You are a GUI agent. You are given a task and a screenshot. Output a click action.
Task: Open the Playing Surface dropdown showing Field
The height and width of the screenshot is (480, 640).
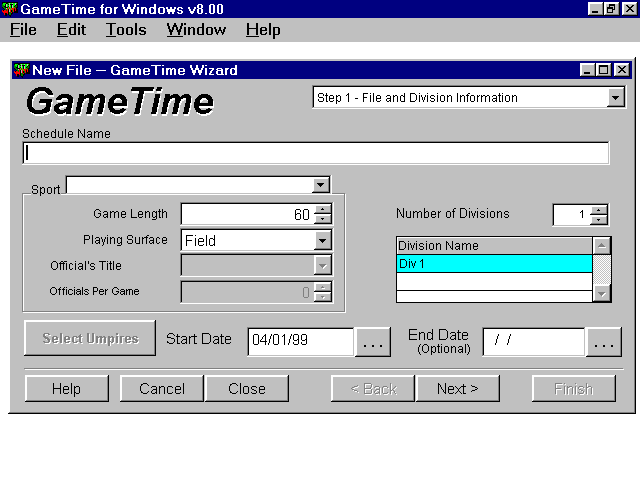tap(322, 240)
